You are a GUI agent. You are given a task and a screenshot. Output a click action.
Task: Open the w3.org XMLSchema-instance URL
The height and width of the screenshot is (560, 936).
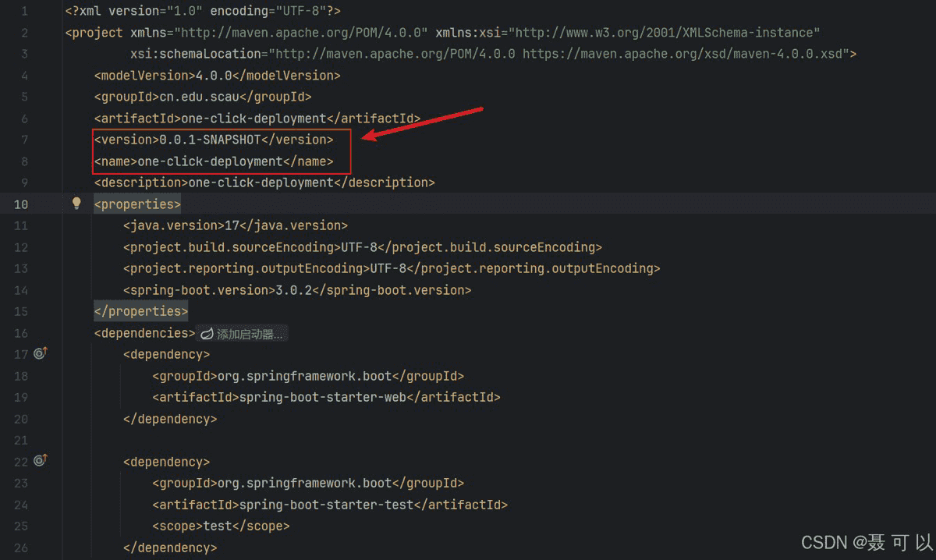pos(667,33)
